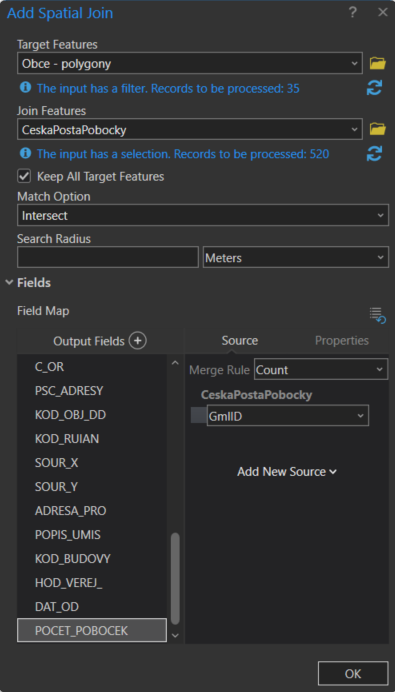Open help with the question mark icon
The width and height of the screenshot is (395, 692).
pos(352,13)
